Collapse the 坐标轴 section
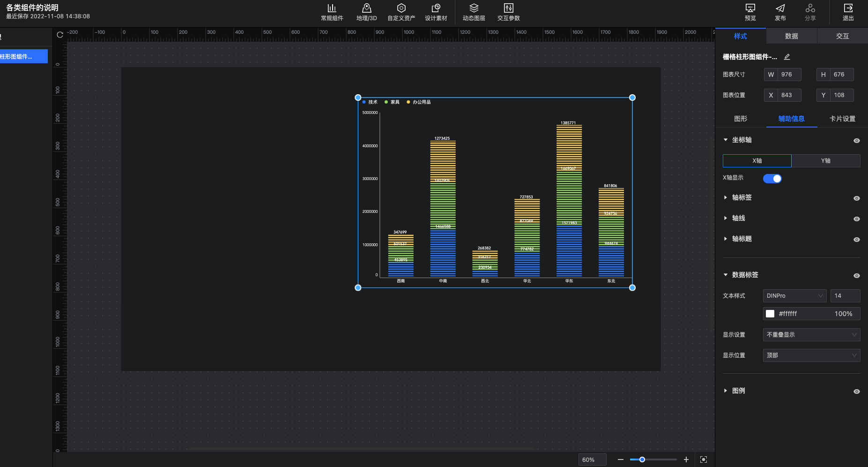This screenshot has width=868, height=467. tap(726, 140)
